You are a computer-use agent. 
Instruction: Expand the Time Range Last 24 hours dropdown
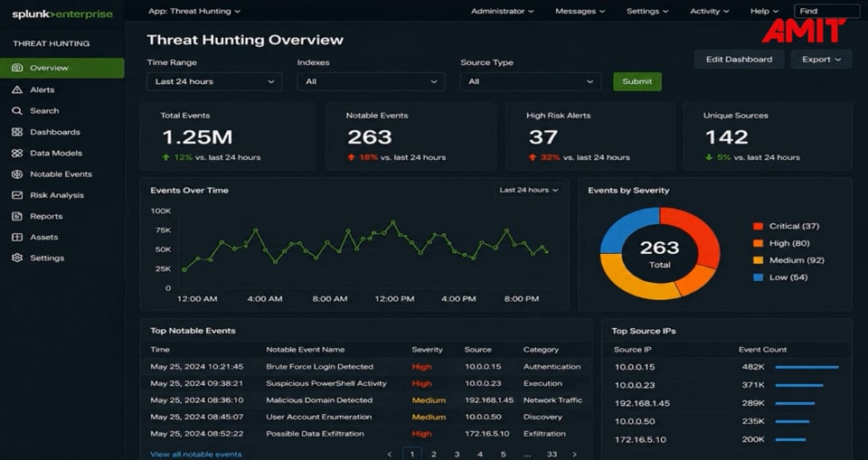[x=214, y=81]
